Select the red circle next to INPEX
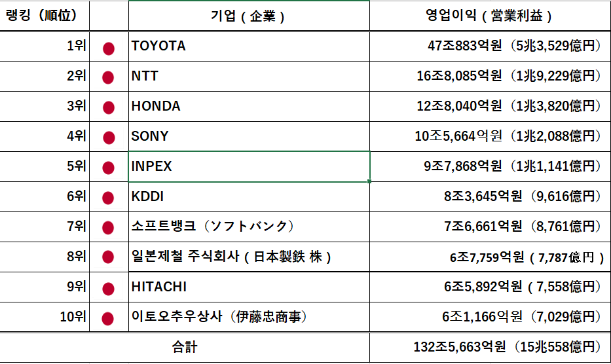The height and width of the screenshot is (364, 611). pyautogui.click(x=109, y=168)
